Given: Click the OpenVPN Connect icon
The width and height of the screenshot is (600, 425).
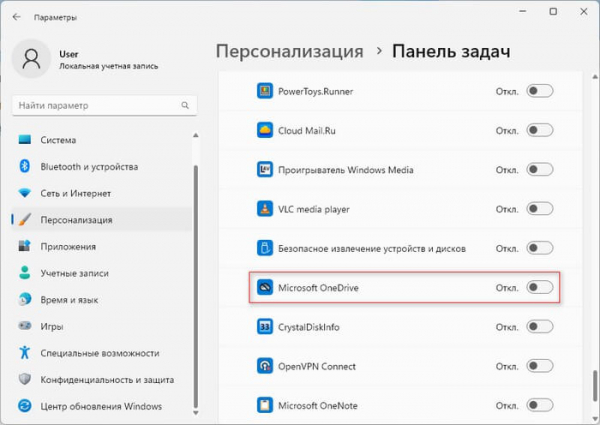Looking at the screenshot, I should pyautogui.click(x=265, y=366).
